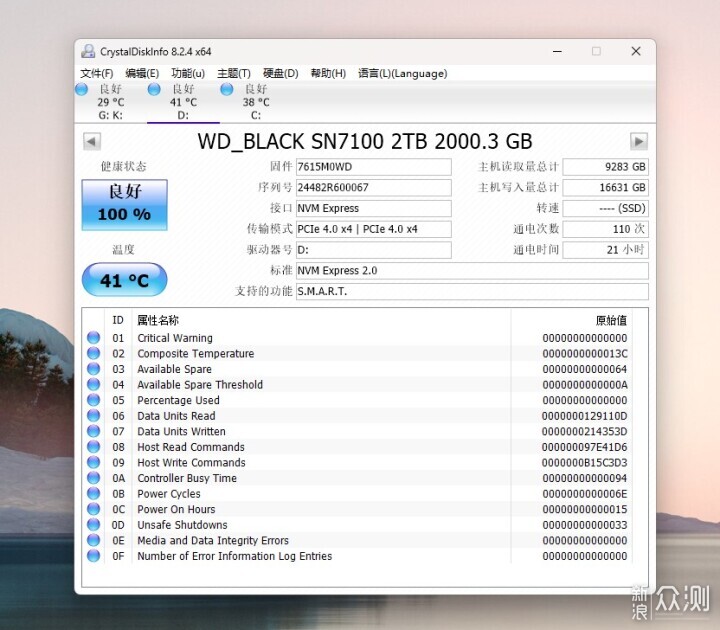Click the transfer mode field PCIe 4.0 x4
The height and width of the screenshot is (630, 720).
pos(373,229)
